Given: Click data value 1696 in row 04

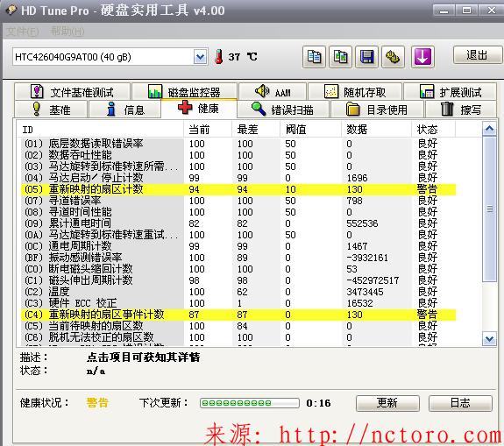Looking at the screenshot, I should (357, 178).
